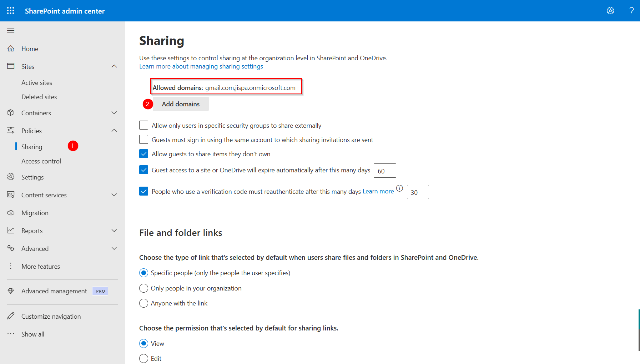Open Migration from the sidebar icon
Image resolution: width=640 pixels, height=364 pixels.
pos(11,213)
